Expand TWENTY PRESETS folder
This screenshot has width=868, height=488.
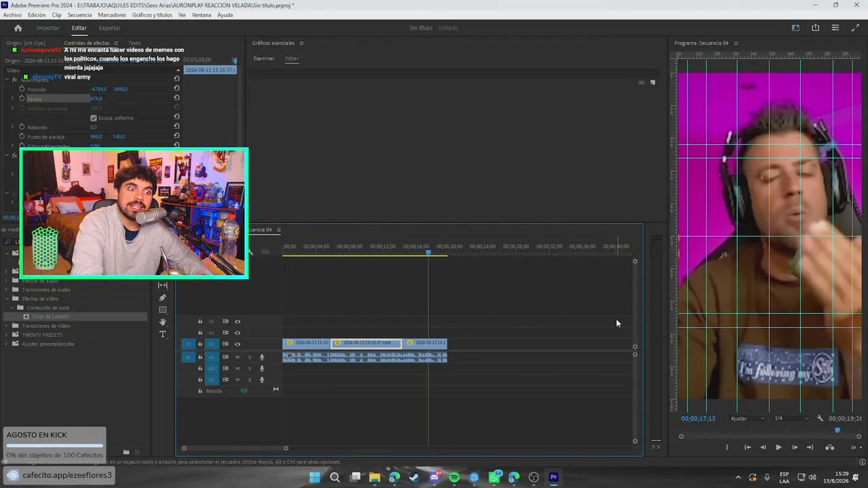pos(7,335)
